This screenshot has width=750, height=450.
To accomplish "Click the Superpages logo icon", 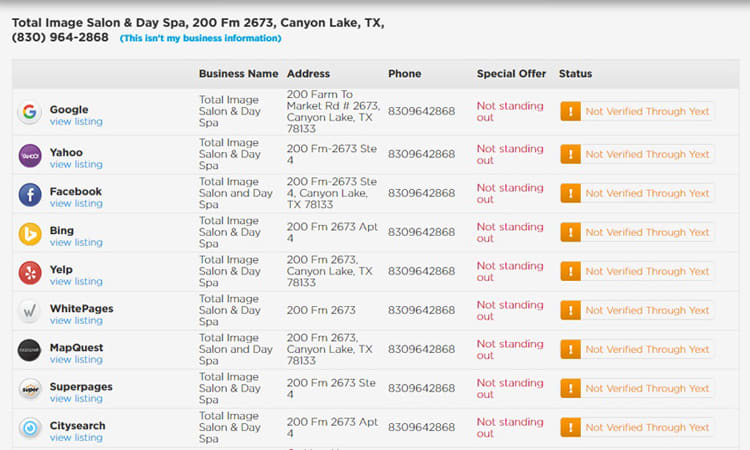I will point(30,389).
